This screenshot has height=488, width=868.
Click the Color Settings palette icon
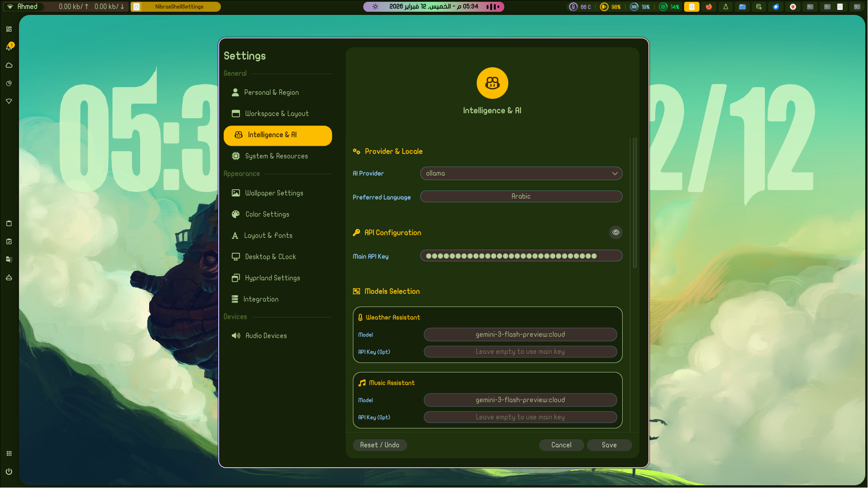[x=235, y=214]
